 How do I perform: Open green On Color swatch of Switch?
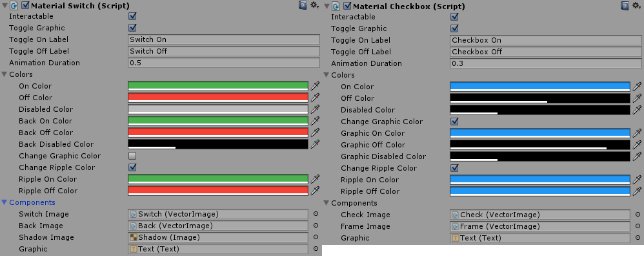(218, 86)
